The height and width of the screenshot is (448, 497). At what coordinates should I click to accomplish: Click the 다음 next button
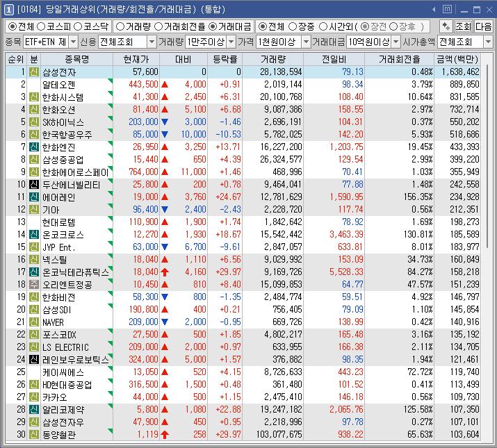click(x=483, y=26)
